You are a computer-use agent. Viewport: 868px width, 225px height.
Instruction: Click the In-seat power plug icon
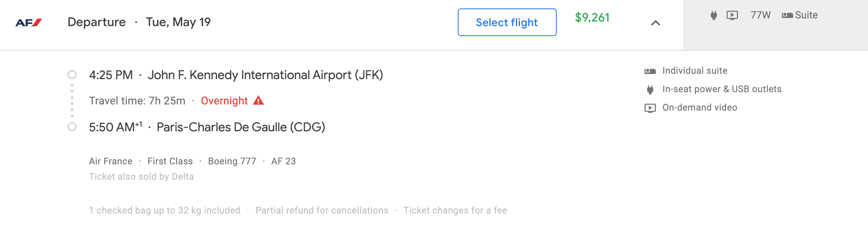(x=650, y=89)
